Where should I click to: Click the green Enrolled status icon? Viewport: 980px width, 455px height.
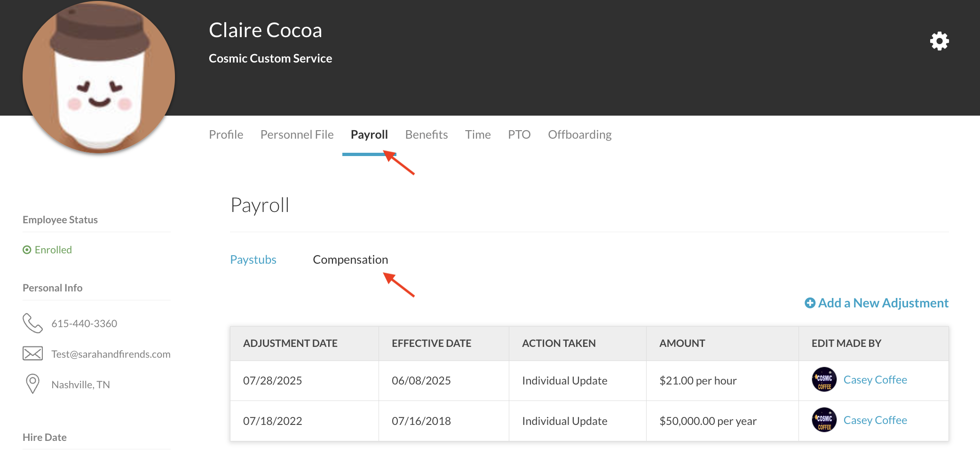pos(27,250)
